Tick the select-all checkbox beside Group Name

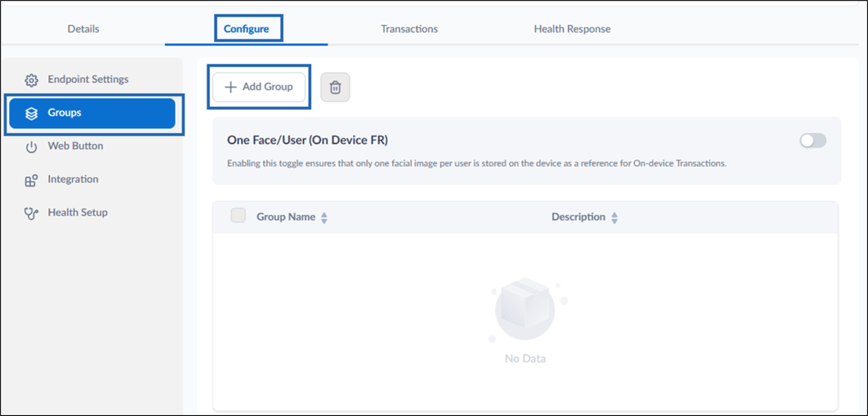tap(238, 215)
